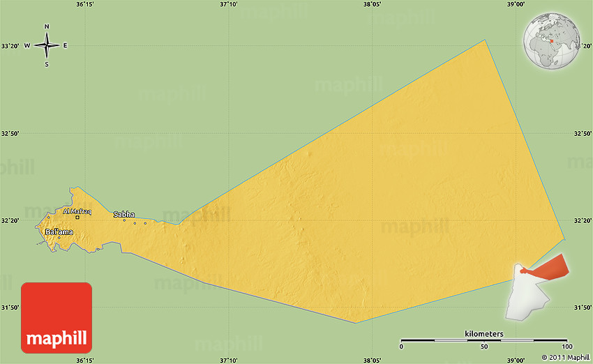Viewport: 593px width, 364px height.
Task: Click the E letter on compass
Action: [x=65, y=45]
